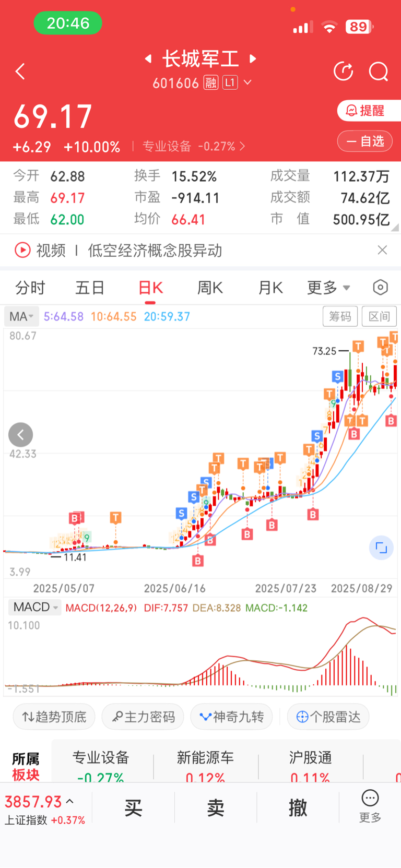Screen dimensions: 401x868
Task: Expand the quote data panel corner triangle
Action: [395, 227]
